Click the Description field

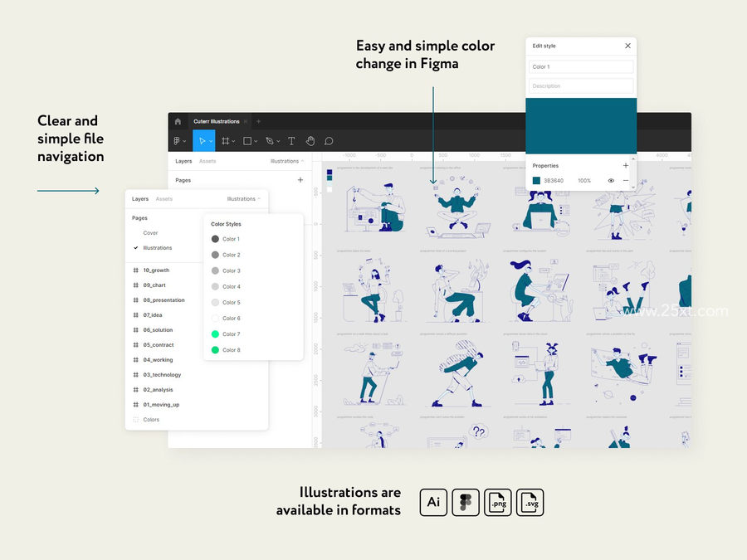tap(581, 86)
